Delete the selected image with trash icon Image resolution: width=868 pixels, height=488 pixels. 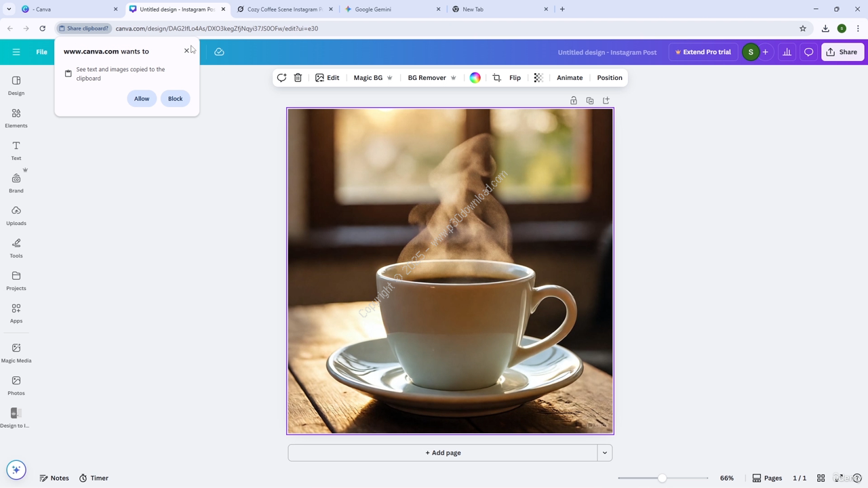(x=298, y=78)
